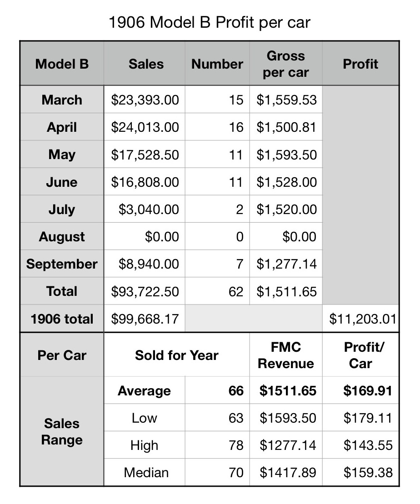This screenshot has width=420, height=504.
Task: Select the Sales Range label cell
Action: (62, 431)
